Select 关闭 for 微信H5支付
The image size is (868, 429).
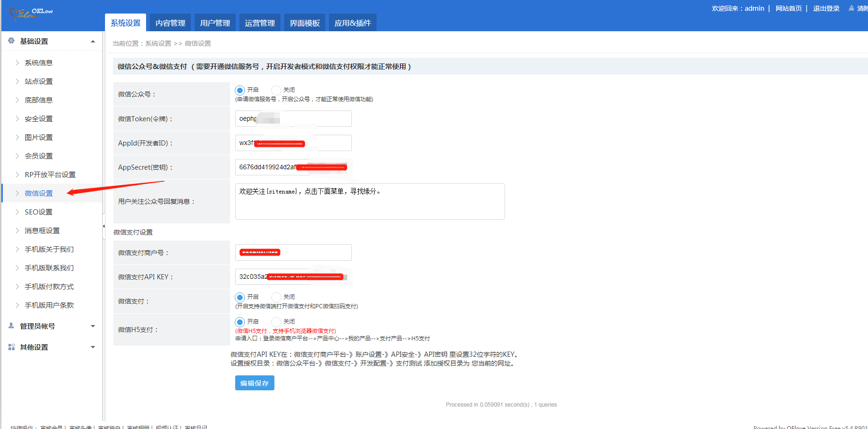pyautogui.click(x=276, y=322)
